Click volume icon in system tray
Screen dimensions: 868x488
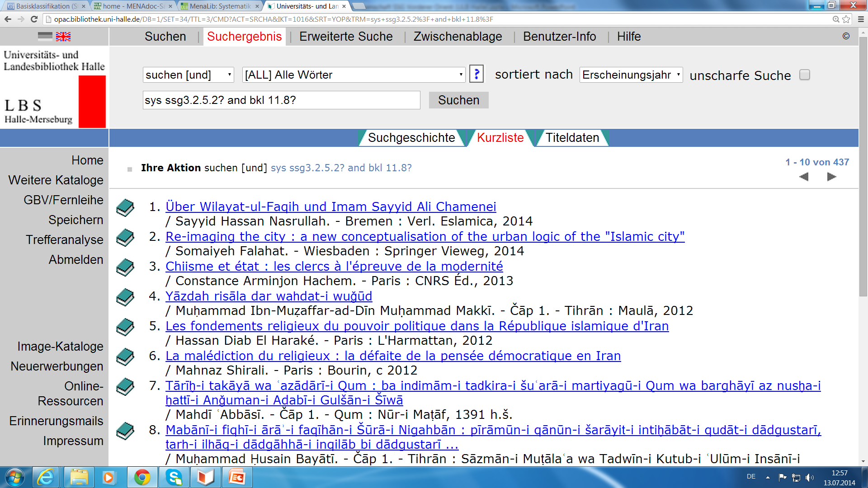tap(809, 478)
